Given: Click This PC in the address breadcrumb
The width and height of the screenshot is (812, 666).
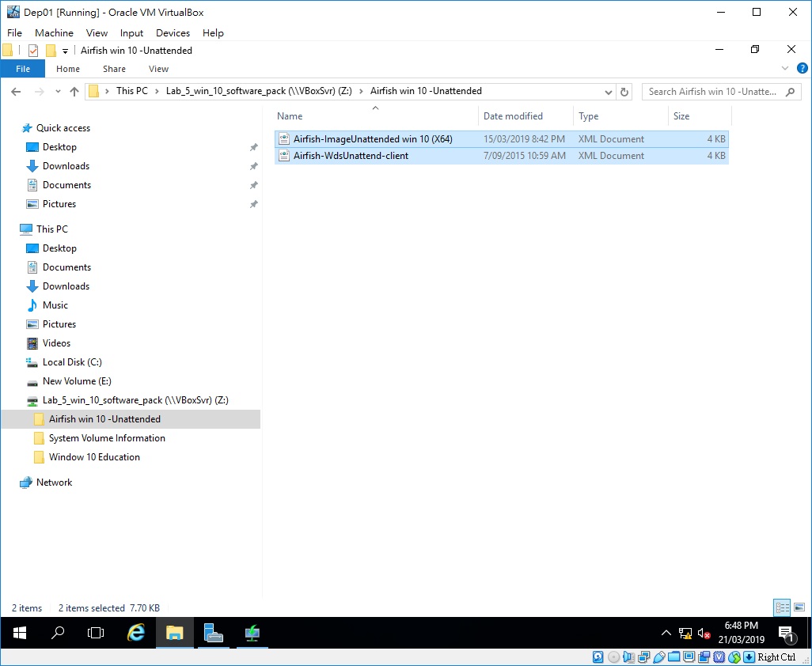Looking at the screenshot, I should click(x=132, y=91).
